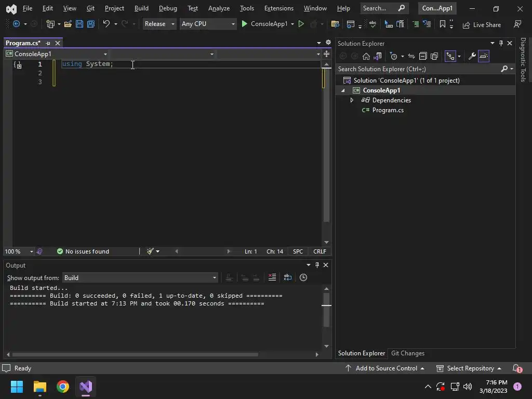Open the Build output source dropdown
This screenshot has width=532, height=399.
pyautogui.click(x=140, y=278)
